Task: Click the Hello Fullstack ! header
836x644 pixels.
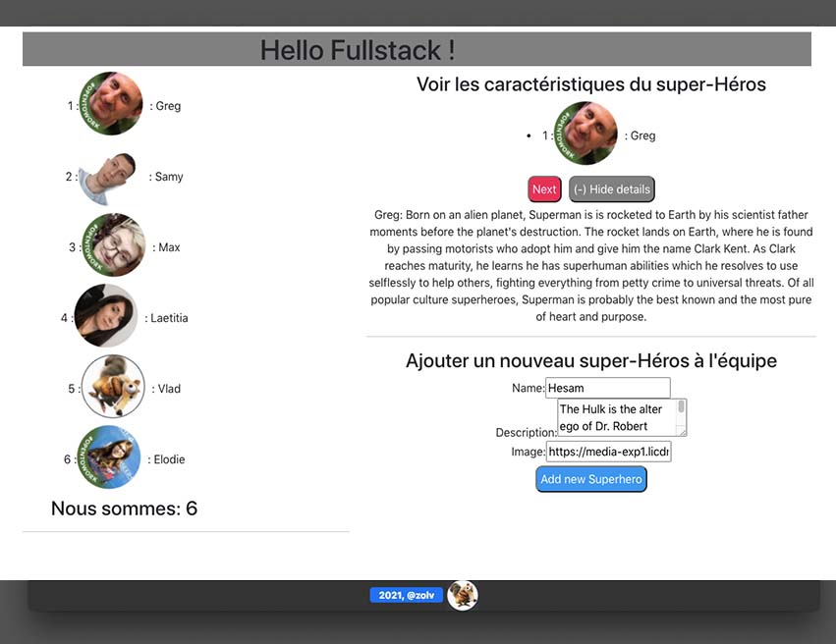Action: coord(358,50)
